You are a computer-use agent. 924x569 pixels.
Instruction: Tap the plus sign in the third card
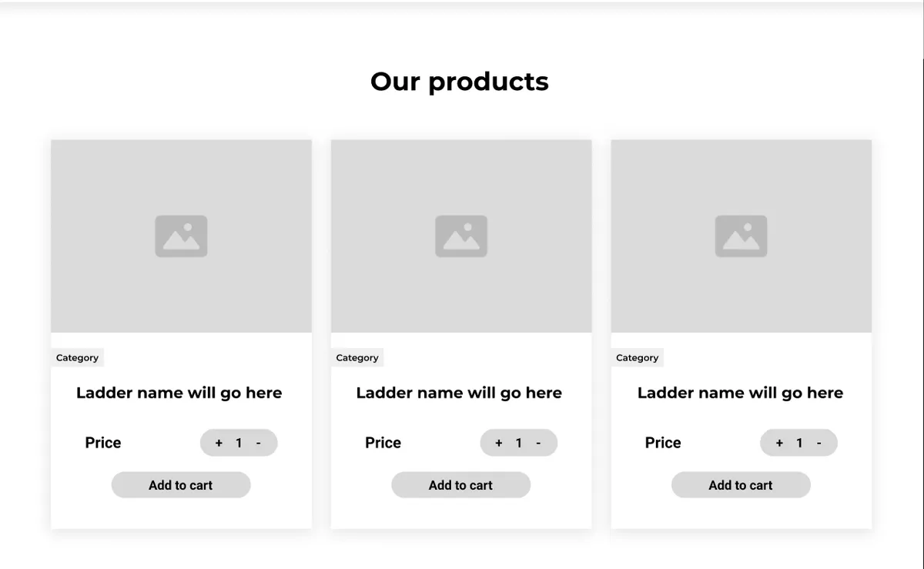click(x=779, y=443)
